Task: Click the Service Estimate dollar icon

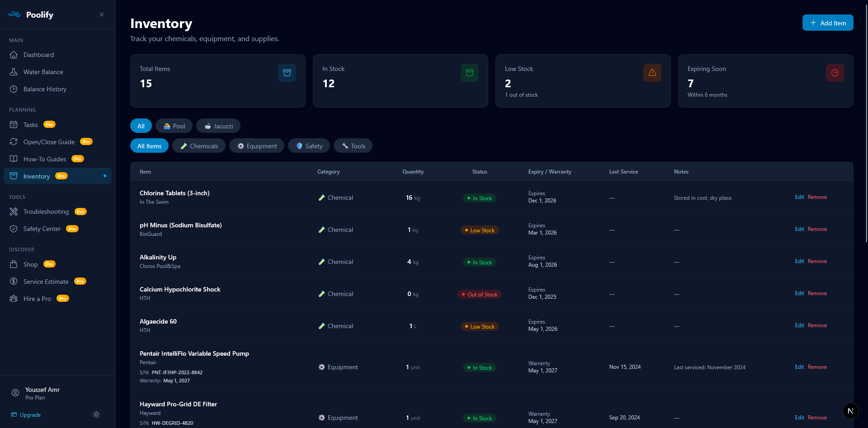Action: [14, 281]
